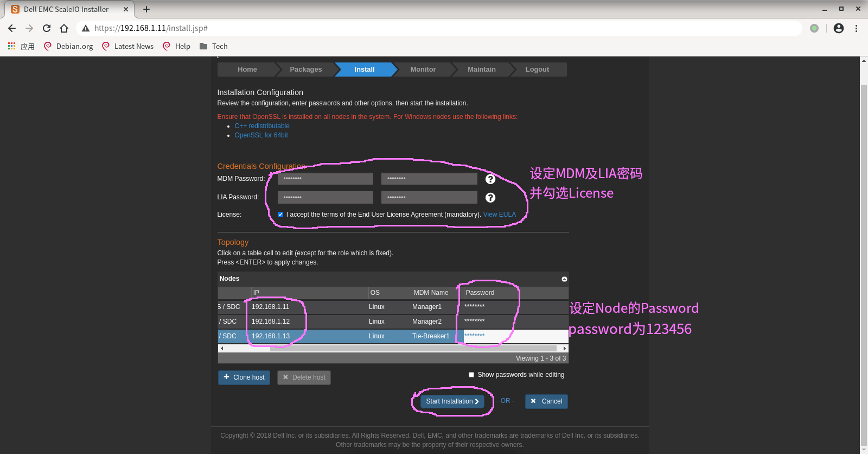Focus the LIA Password field
This screenshot has height=454, width=868.
pyautogui.click(x=325, y=197)
